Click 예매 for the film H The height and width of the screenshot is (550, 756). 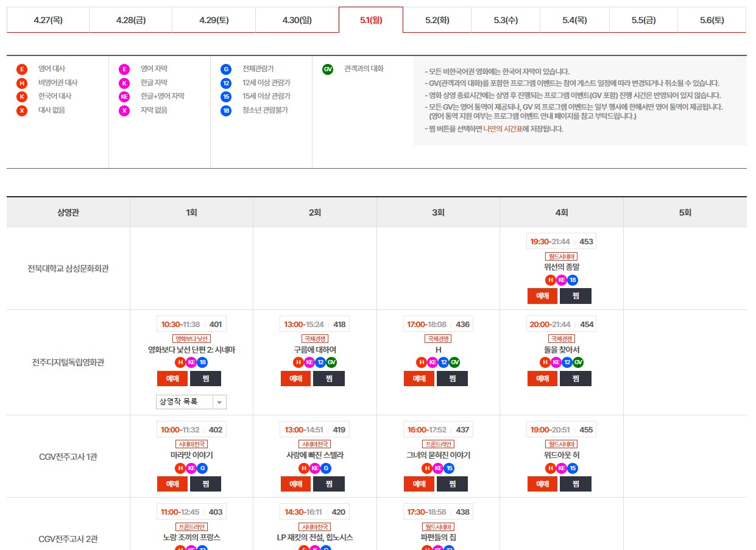[419, 378]
